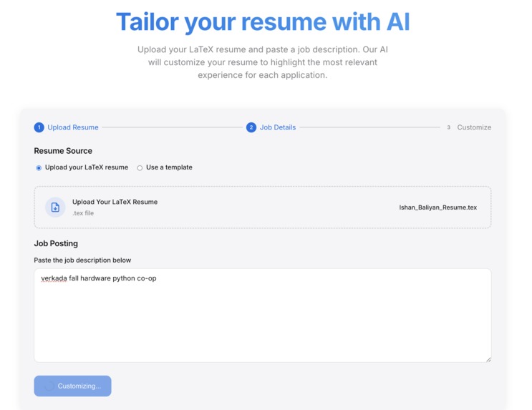Choose the 'Use a template' radio option

coord(140,168)
